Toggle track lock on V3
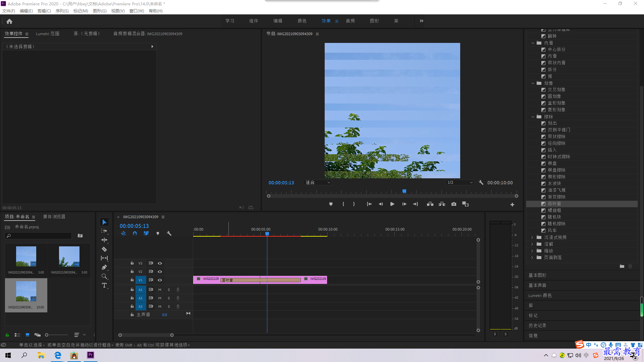The height and width of the screenshot is (362, 644). tap(132, 263)
